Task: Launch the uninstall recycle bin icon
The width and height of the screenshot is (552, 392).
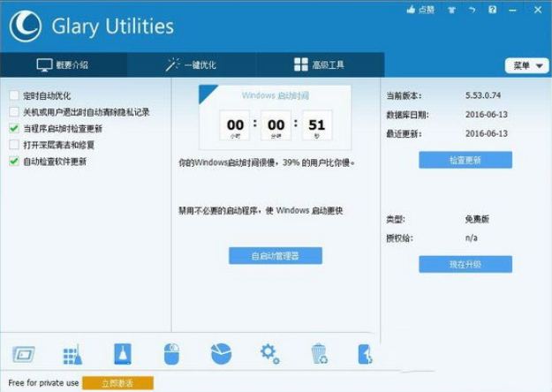Action: click(320, 354)
